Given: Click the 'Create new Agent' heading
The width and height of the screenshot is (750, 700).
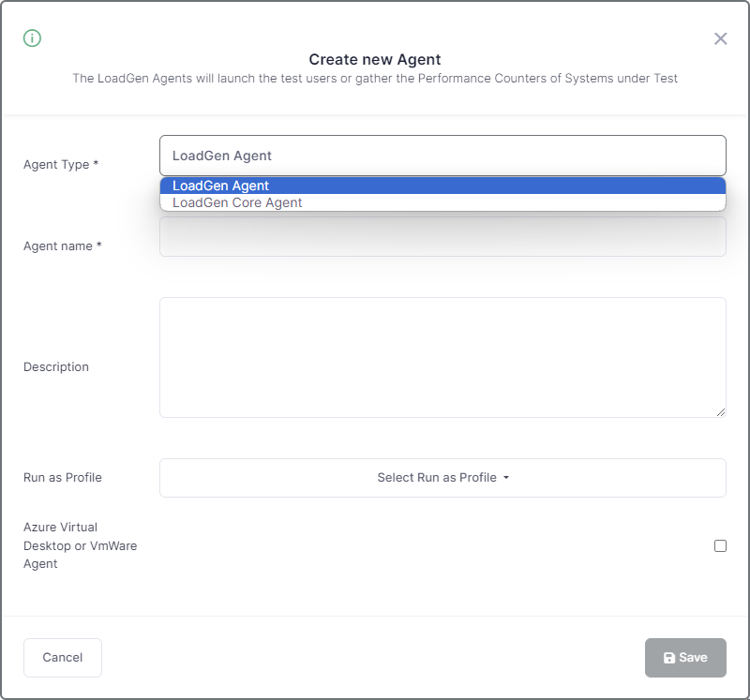Looking at the screenshot, I should click(x=374, y=59).
